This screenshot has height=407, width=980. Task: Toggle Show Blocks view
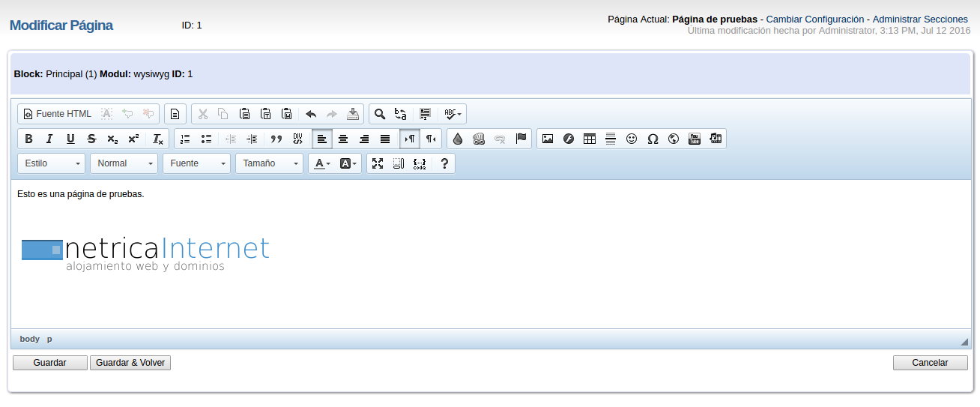click(399, 163)
